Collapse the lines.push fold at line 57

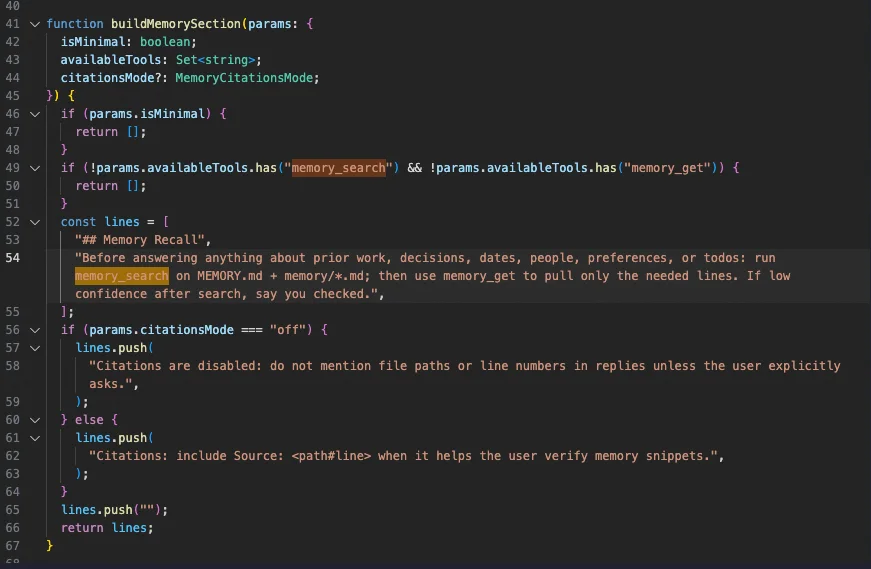point(35,348)
